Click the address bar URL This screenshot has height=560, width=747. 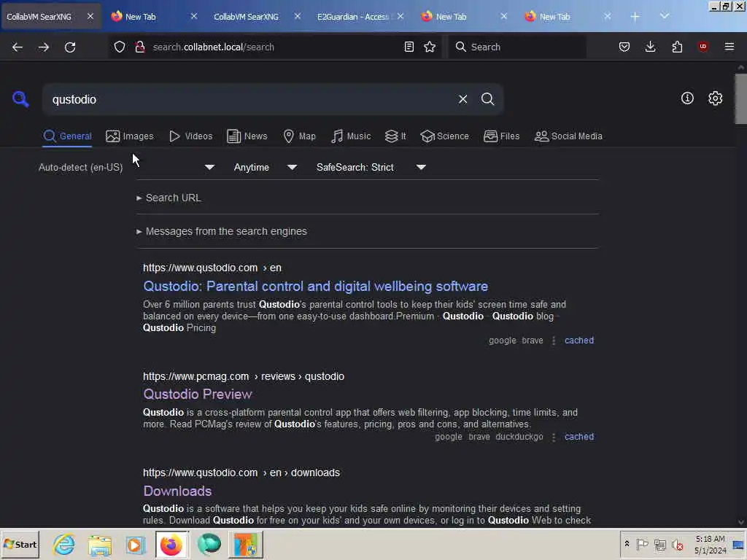tap(213, 47)
